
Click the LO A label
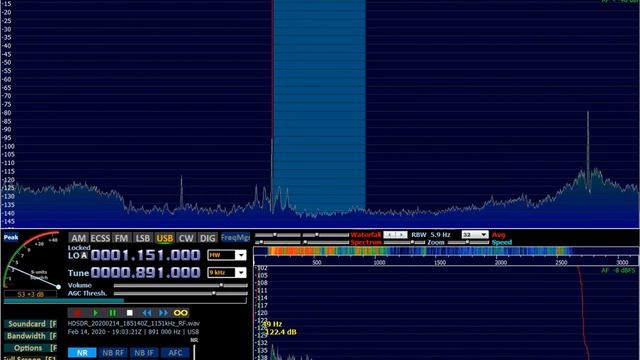[78, 256]
